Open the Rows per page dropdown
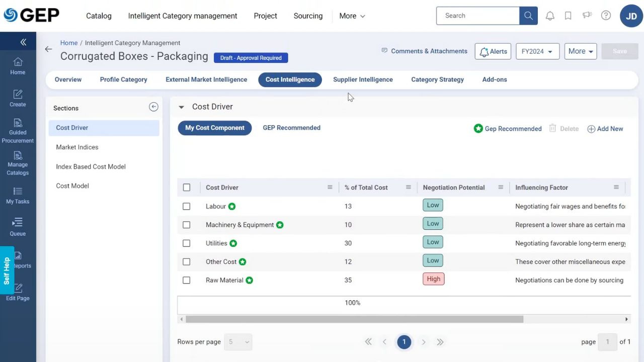This screenshot has width=644, height=362. pyautogui.click(x=238, y=342)
